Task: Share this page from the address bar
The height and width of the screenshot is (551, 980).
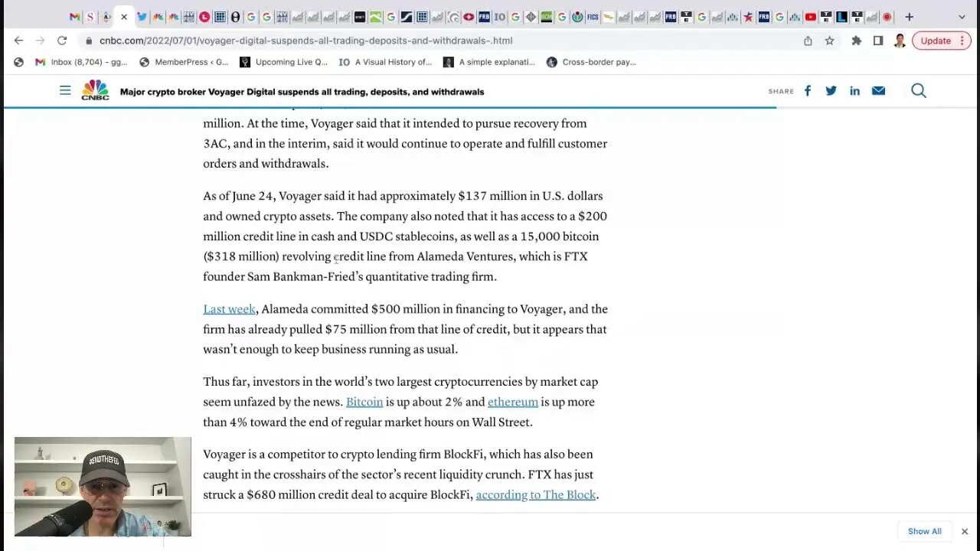Action: coord(808,41)
